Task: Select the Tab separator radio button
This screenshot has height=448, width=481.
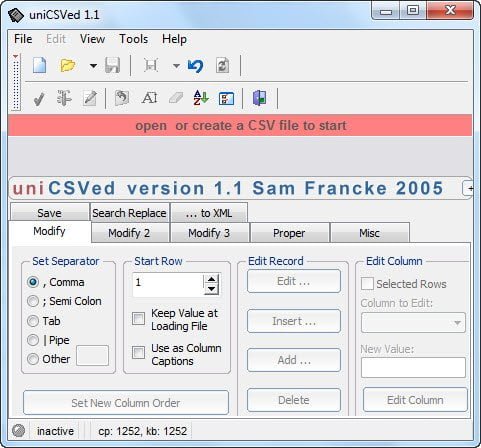Action: point(33,321)
